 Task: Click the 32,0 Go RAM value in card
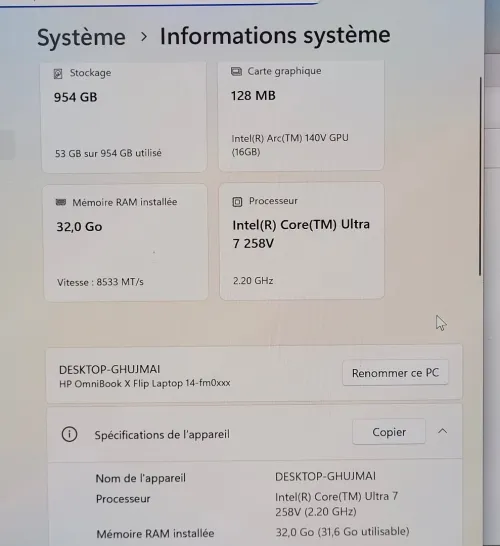click(x=79, y=227)
